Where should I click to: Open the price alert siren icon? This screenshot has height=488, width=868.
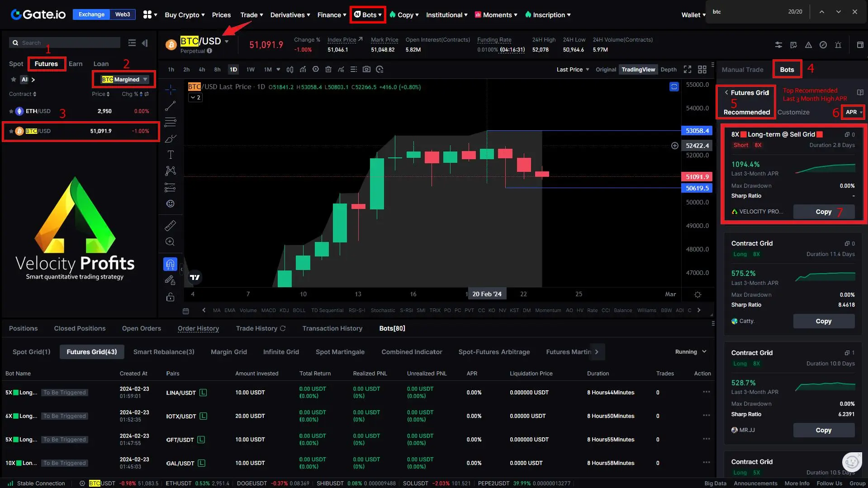point(838,45)
